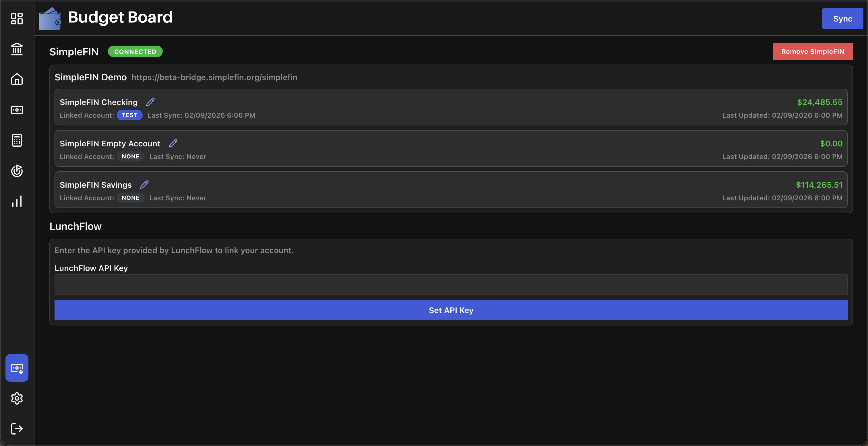The width and height of the screenshot is (868, 446).
Task: Click the Budget Board title
Action: [x=120, y=18]
